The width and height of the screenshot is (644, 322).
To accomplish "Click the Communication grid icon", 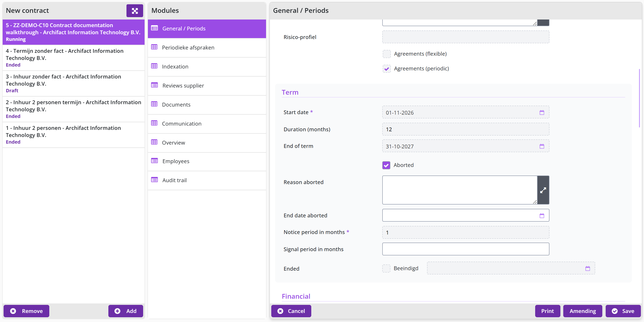I will 154,123.
